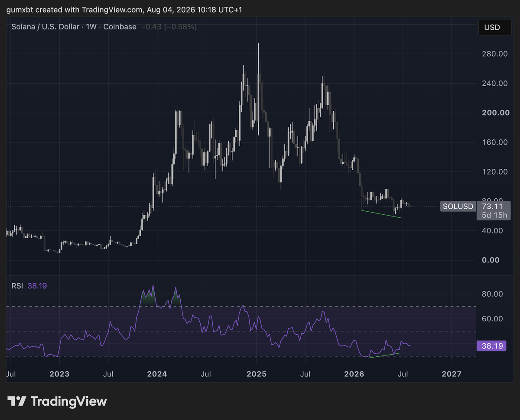This screenshot has width=520, height=420.
Task: Click the RSI indicator legend label
Action: pos(18,285)
